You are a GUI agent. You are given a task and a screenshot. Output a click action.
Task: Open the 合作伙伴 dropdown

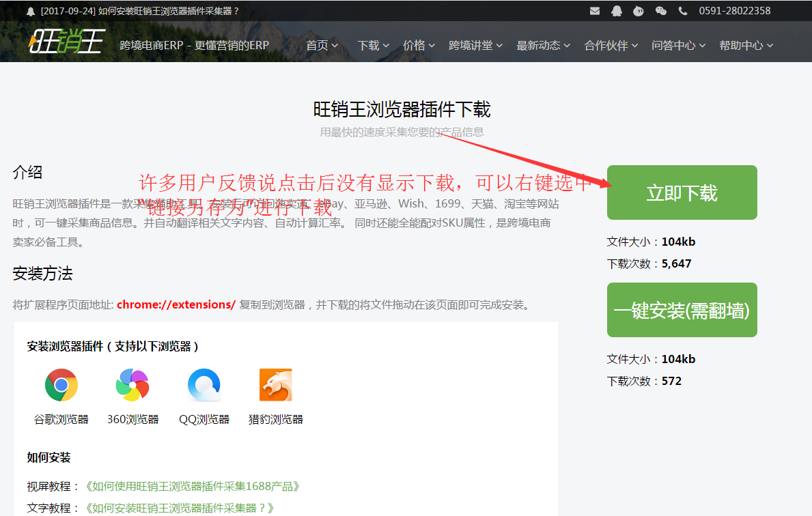click(x=611, y=46)
